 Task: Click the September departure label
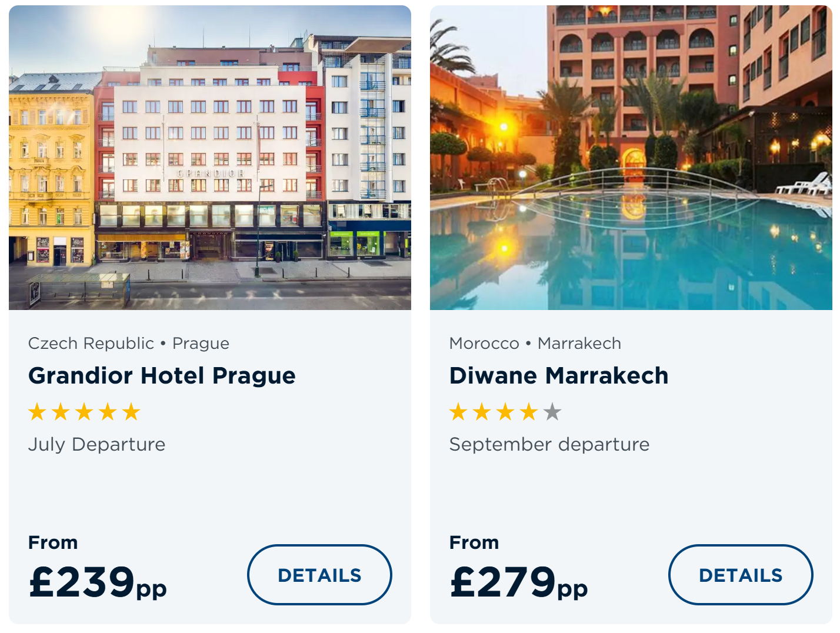[549, 445]
